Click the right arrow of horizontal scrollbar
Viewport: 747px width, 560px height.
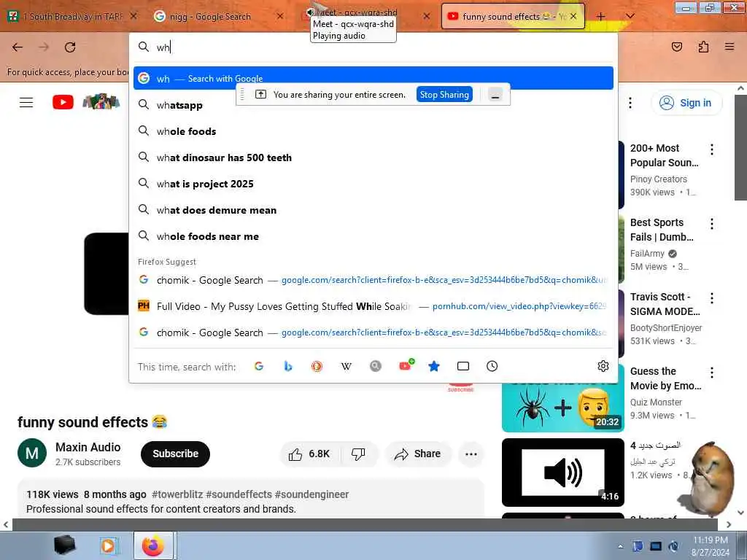pyautogui.click(x=729, y=525)
